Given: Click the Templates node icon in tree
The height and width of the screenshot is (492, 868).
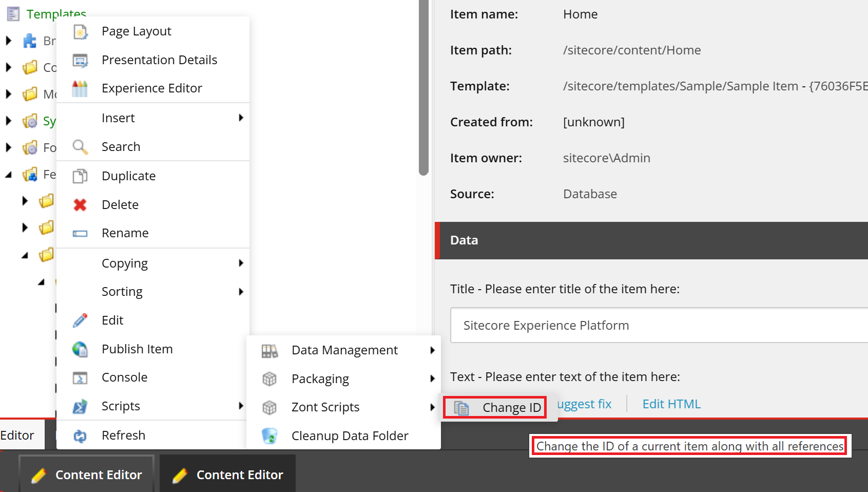Looking at the screenshot, I should click(x=13, y=14).
